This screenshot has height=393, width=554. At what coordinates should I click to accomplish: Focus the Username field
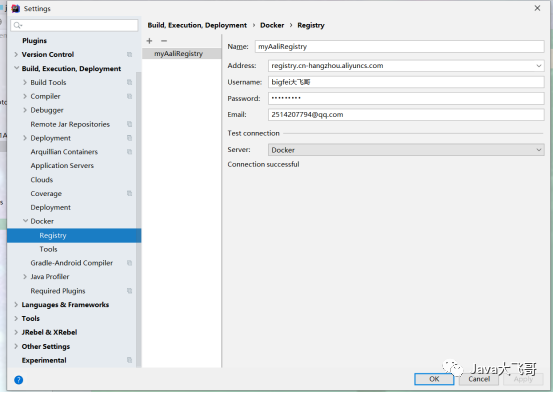406,82
